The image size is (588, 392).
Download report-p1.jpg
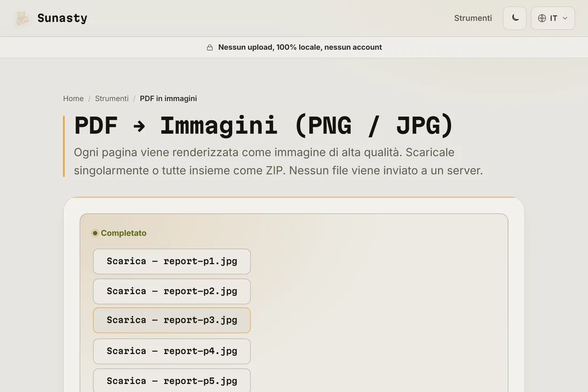[x=172, y=262]
